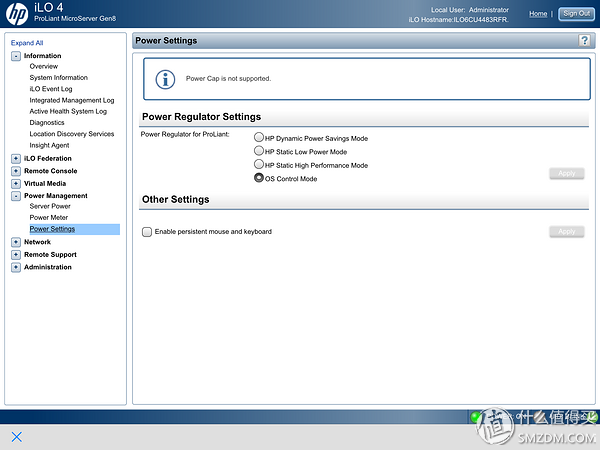Click the Virtual Media label
The image size is (600, 450).
45,184
